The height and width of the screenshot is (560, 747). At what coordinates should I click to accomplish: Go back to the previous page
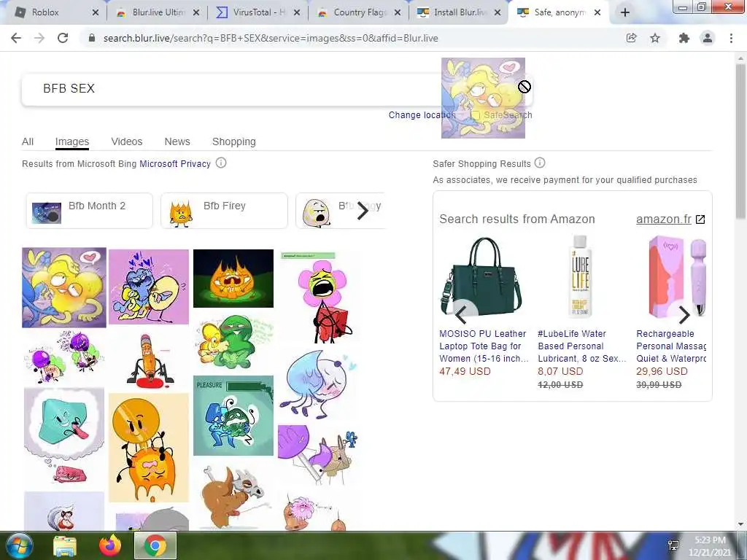pyautogui.click(x=16, y=38)
